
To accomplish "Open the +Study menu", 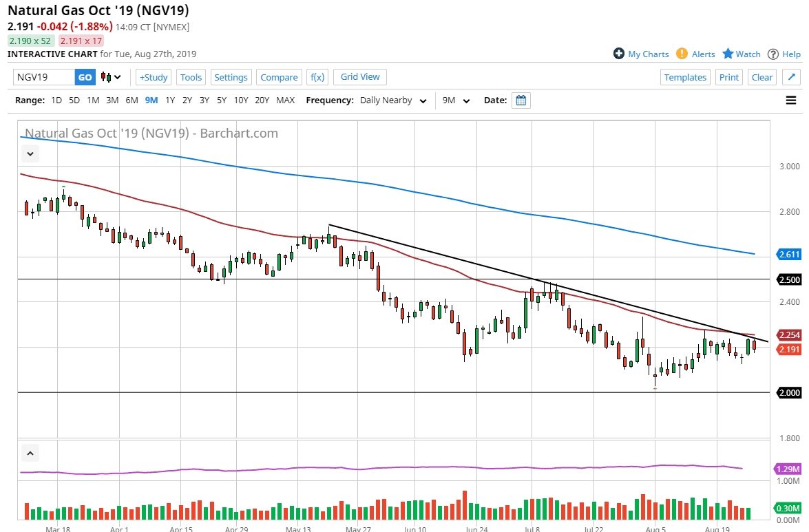I will (154, 77).
